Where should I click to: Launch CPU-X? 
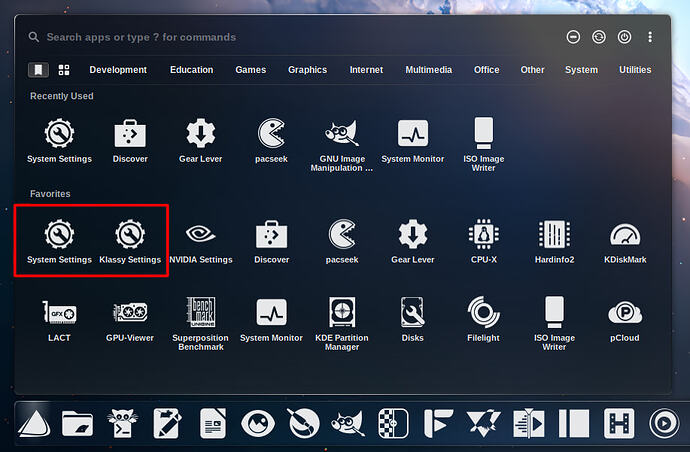click(x=484, y=241)
